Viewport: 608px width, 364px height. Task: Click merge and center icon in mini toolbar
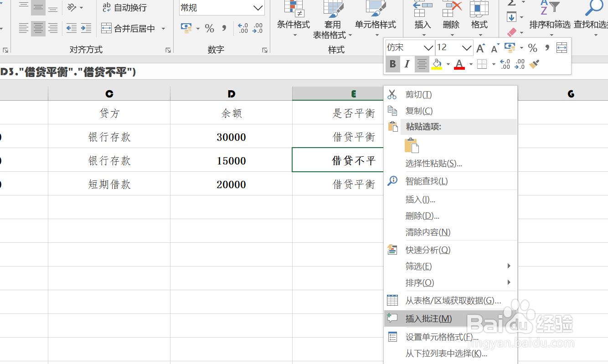click(562, 47)
